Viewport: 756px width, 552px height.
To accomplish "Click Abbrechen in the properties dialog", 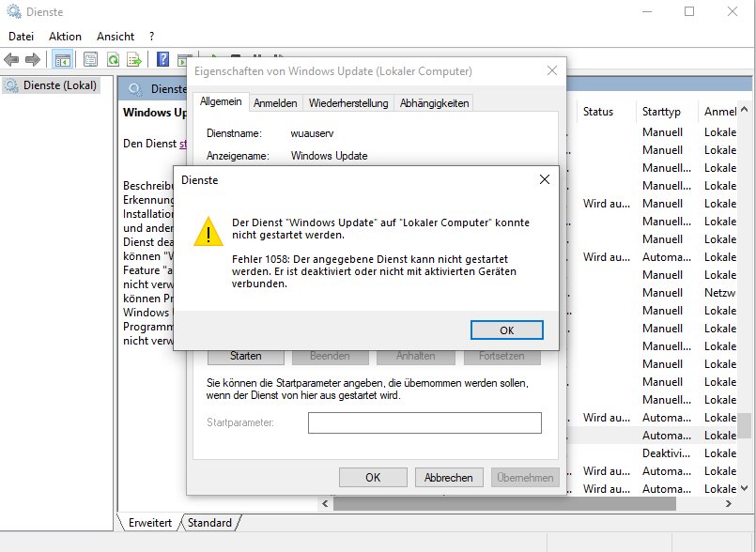I will click(448, 477).
